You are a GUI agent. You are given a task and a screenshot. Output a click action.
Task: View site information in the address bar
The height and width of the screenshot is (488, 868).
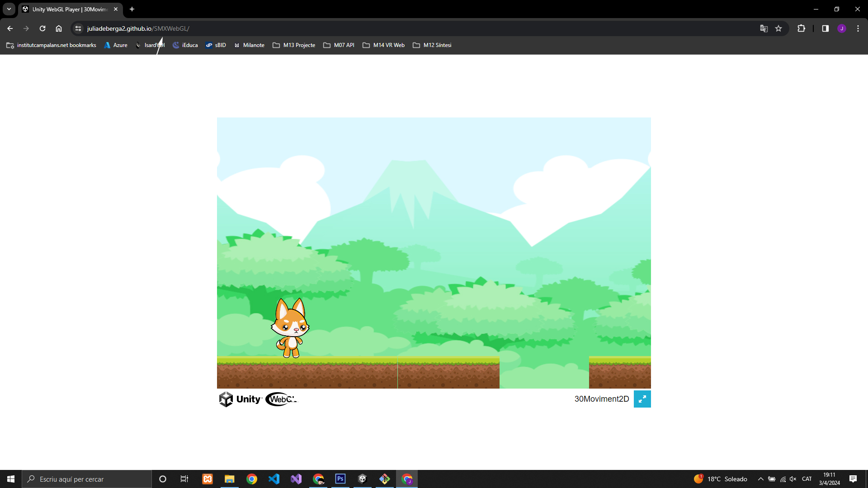point(78,28)
